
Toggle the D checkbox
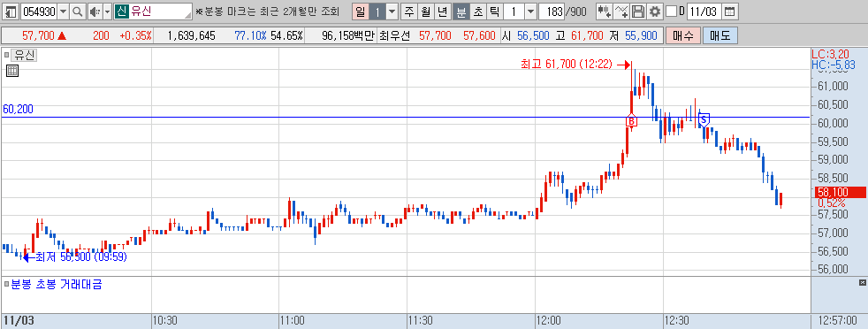click(x=671, y=11)
